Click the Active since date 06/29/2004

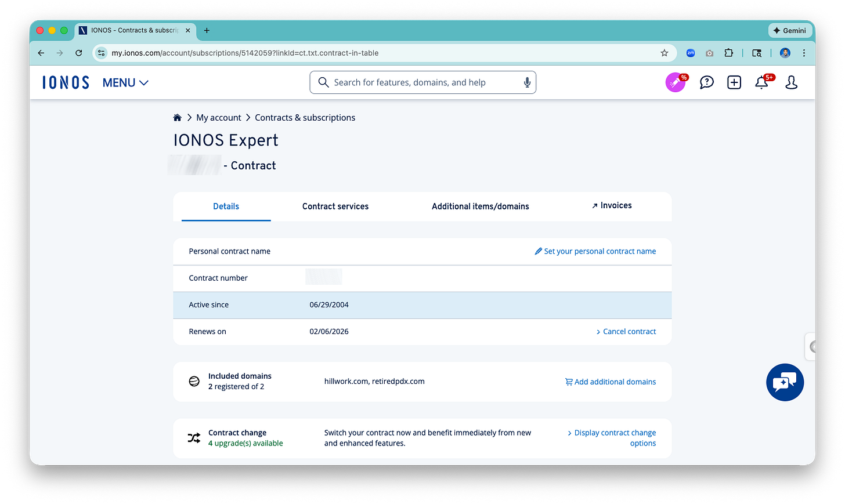(329, 305)
